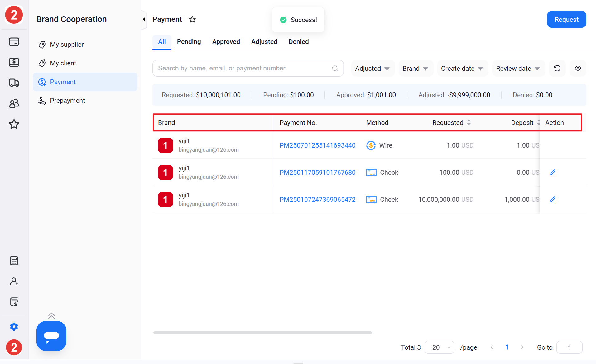Open the Review date filter dropdown

coord(518,68)
